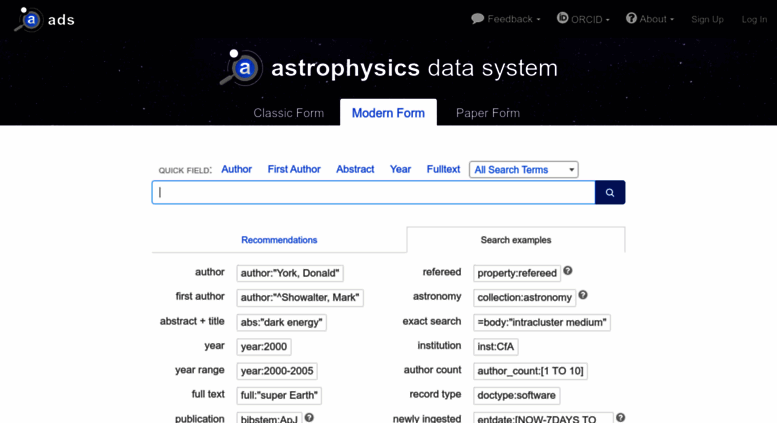
Task: Focus the main search input box
Action: click(373, 192)
